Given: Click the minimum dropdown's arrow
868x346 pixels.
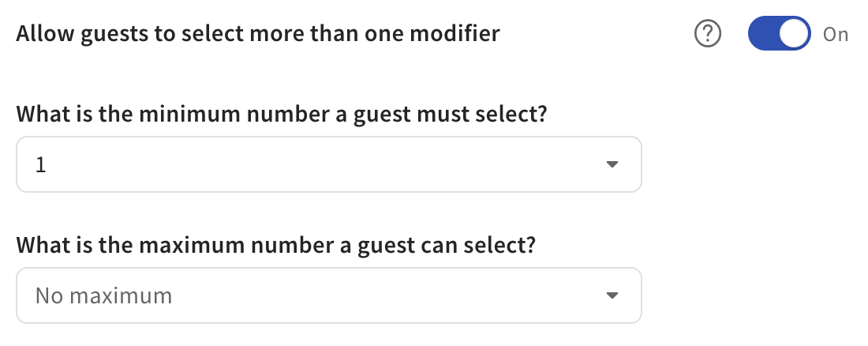Looking at the screenshot, I should pyautogui.click(x=611, y=165).
